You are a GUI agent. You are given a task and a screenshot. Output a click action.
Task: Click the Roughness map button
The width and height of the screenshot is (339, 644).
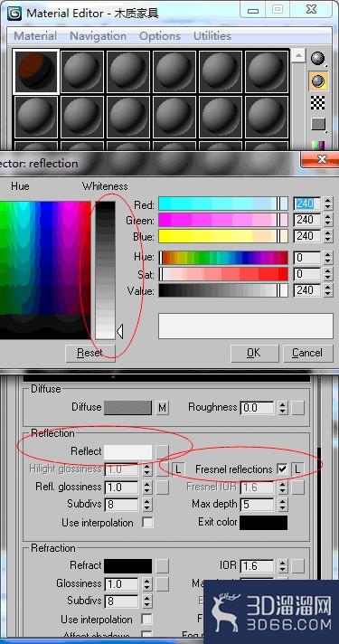pyautogui.click(x=297, y=408)
